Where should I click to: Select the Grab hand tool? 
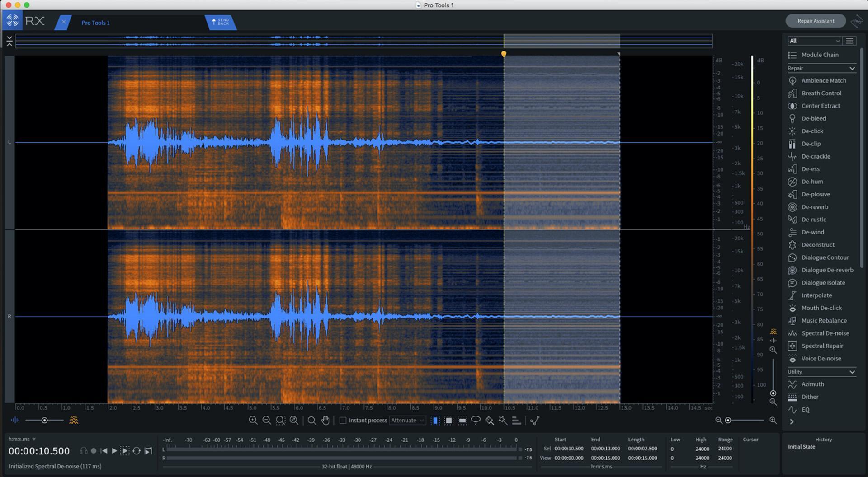[325, 420]
